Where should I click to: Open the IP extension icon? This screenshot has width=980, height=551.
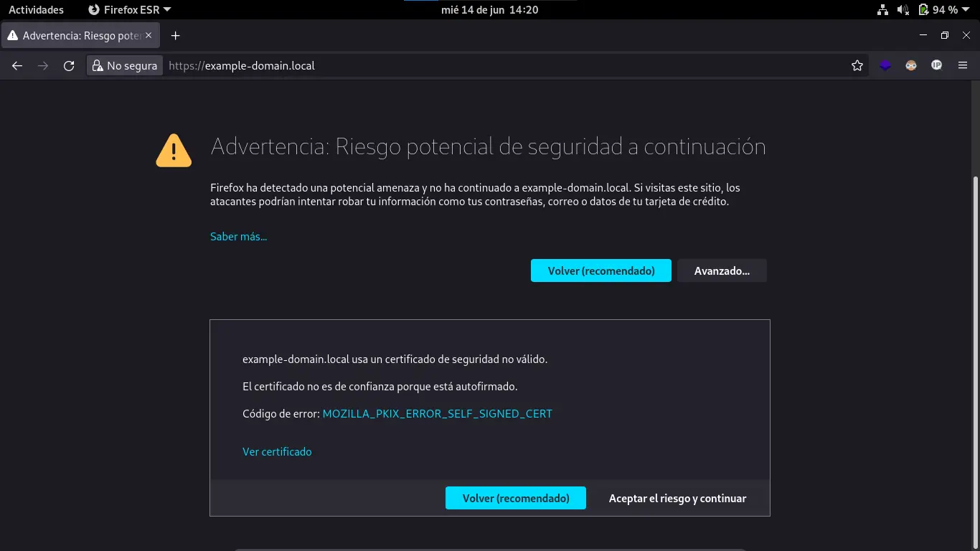pos(936,65)
